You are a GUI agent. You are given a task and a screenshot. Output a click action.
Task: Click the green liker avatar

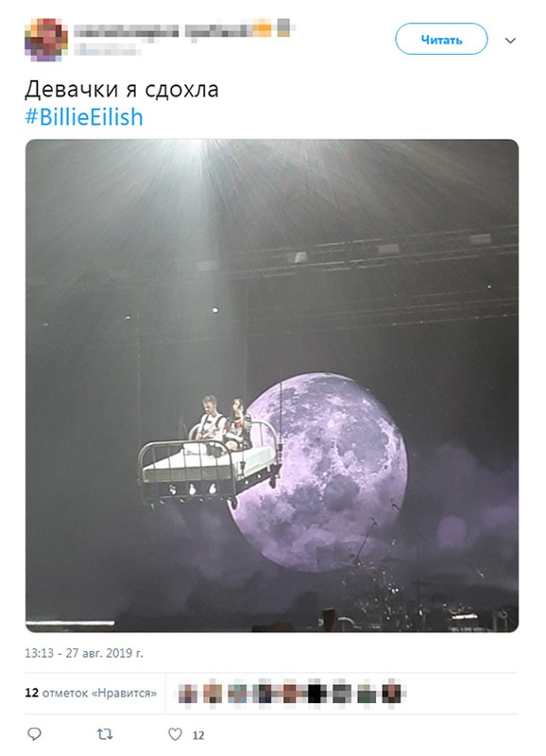click(x=367, y=694)
